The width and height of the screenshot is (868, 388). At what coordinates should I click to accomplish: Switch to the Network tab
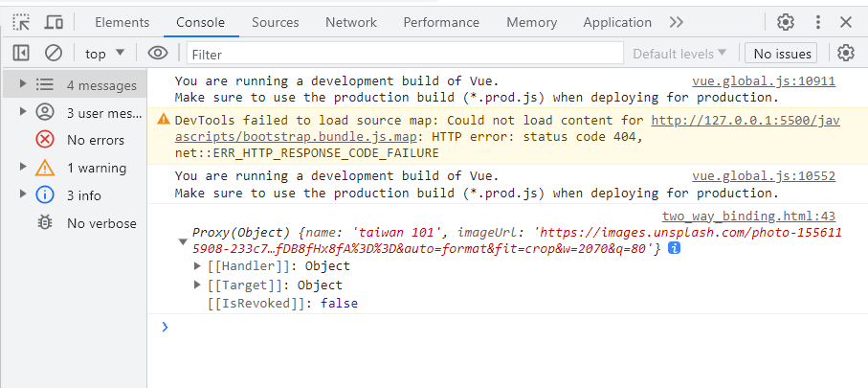[x=350, y=22]
